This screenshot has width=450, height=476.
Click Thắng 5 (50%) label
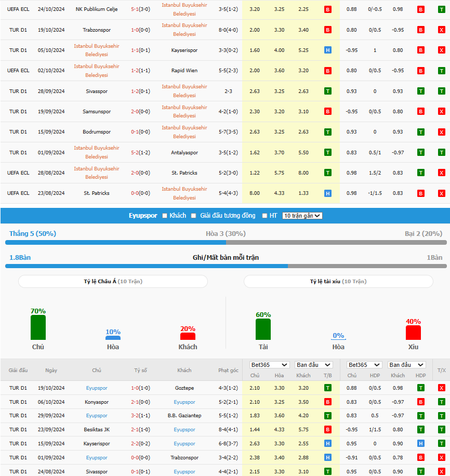point(33,233)
